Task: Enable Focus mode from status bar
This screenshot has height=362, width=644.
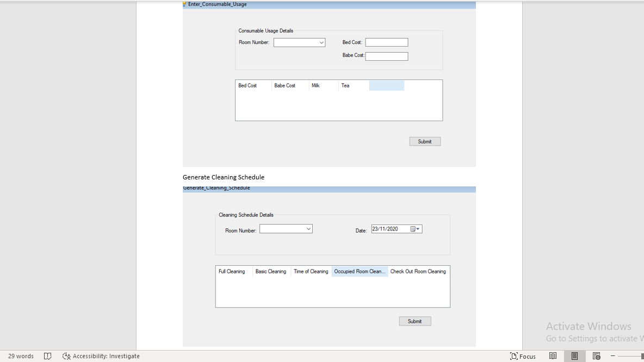Action: click(523, 356)
